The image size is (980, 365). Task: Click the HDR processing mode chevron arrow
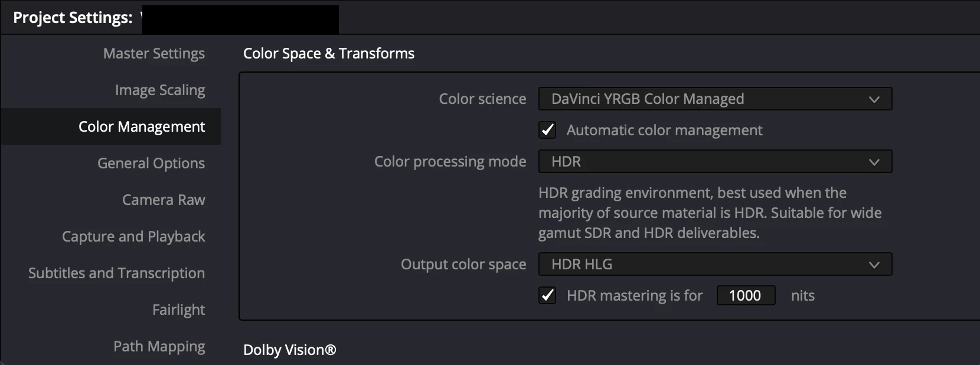(874, 162)
